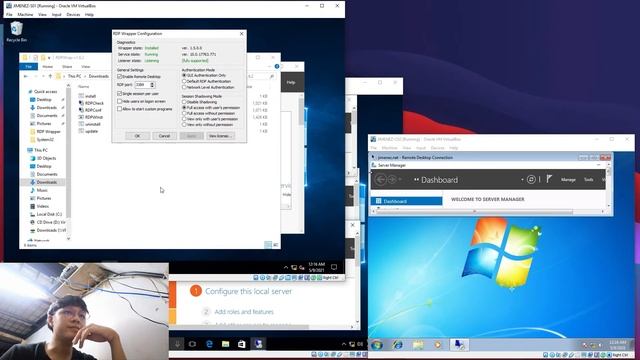Open the Tools menu in Server Manager
This screenshot has width=640, height=360.
[588, 180]
